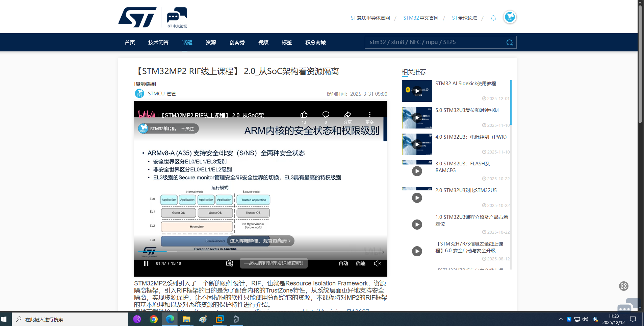Open the STMCU-管管 author profile link
644x326 pixels.
[162, 94]
